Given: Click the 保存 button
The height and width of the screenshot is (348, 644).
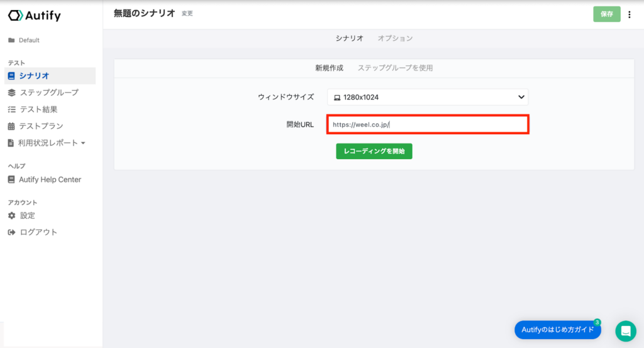Looking at the screenshot, I should coord(607,14).
